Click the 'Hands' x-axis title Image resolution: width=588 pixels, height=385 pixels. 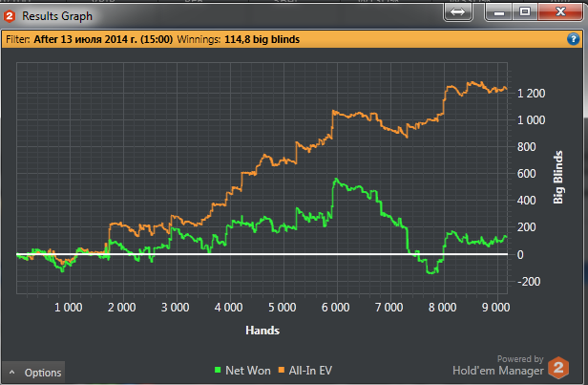262,331
